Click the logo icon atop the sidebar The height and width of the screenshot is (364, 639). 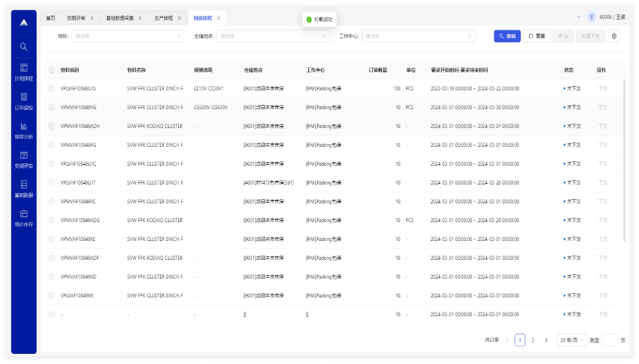(24, 23)
